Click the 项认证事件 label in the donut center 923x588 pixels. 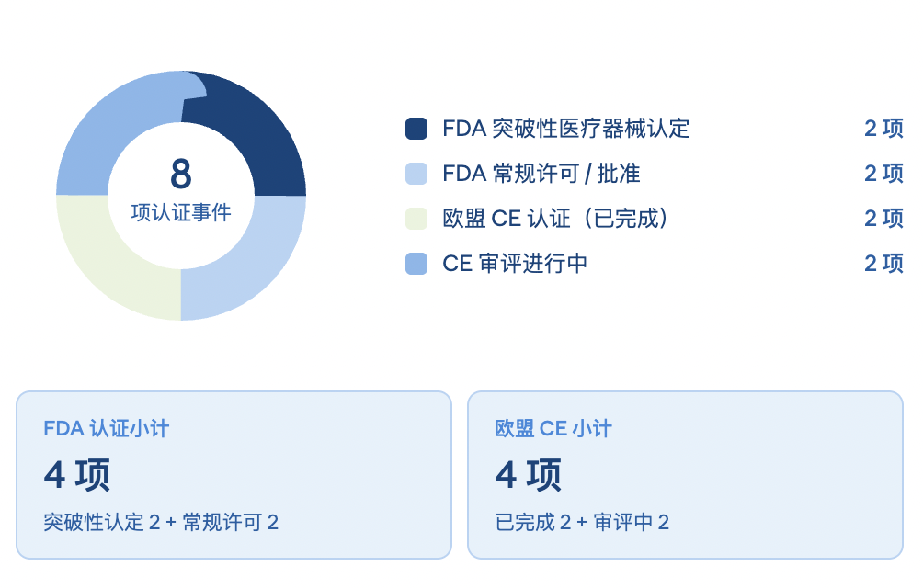181,213
